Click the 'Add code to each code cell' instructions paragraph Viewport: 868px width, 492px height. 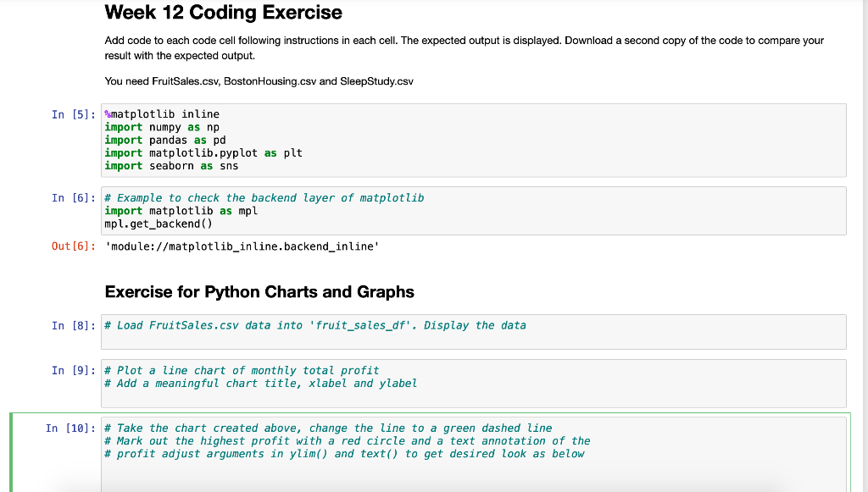[x=464, y=48]
